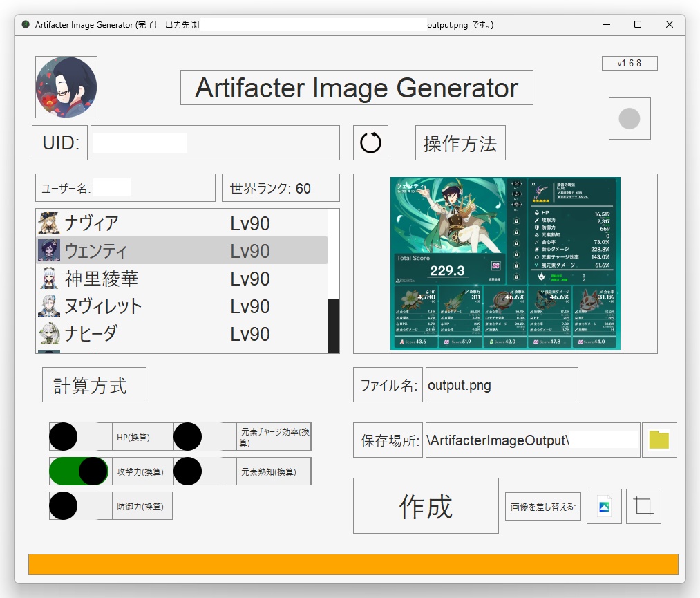
Task: Click ナヴィア character portrait icon
Action: click(48, 223)
